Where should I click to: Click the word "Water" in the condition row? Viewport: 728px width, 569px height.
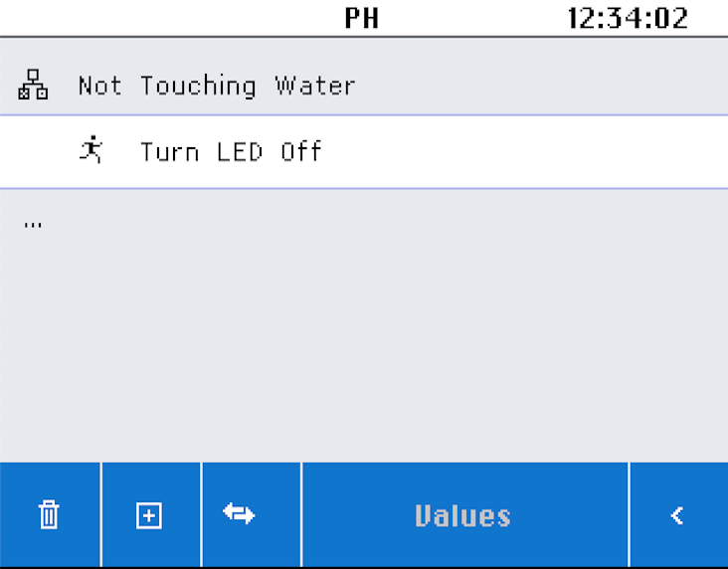coord(315,86)
